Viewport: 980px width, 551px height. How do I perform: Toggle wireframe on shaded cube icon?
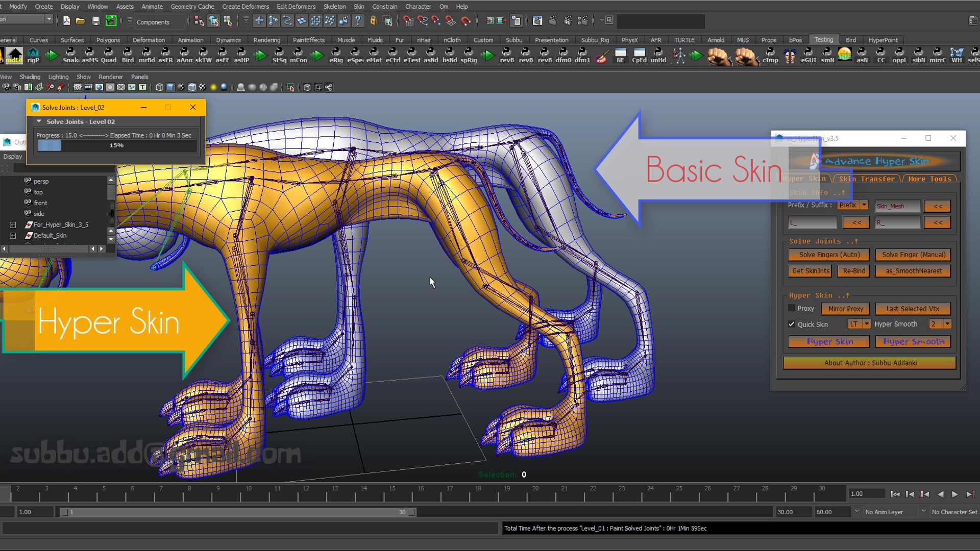(x=192, y=87)
